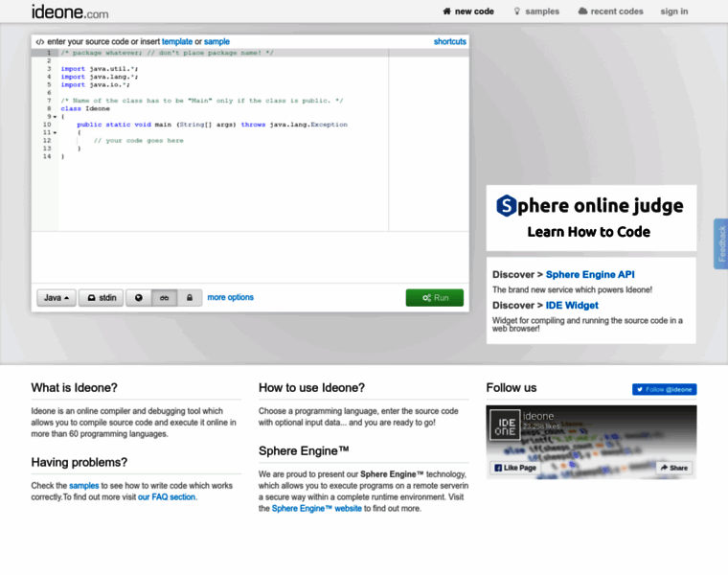
Task: Click the ideone.com logo
Action: (x=70, y=11)
